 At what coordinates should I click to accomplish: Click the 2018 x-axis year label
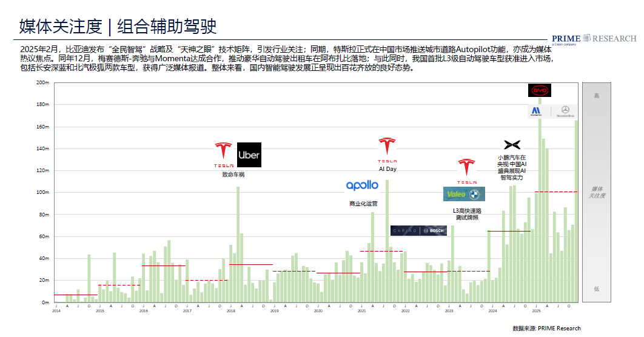231,311
